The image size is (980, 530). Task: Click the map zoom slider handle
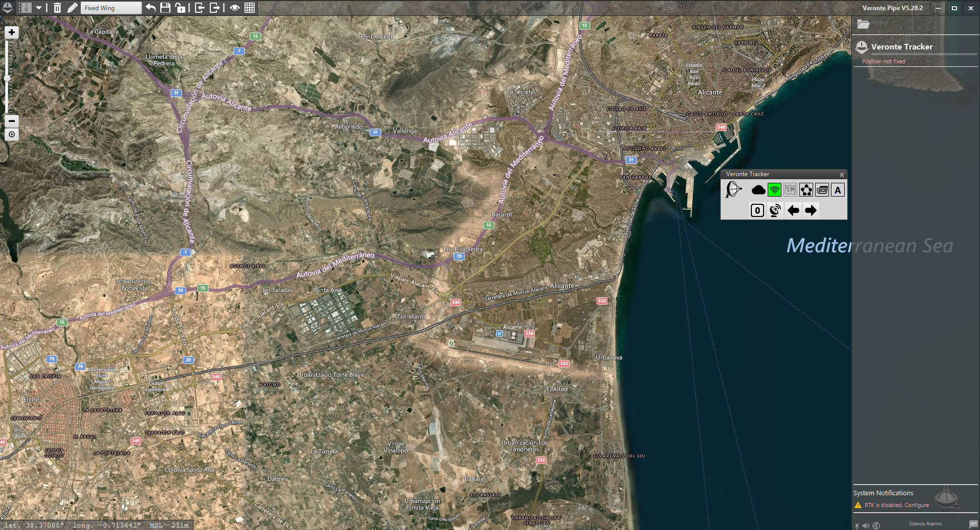[7, 78]
